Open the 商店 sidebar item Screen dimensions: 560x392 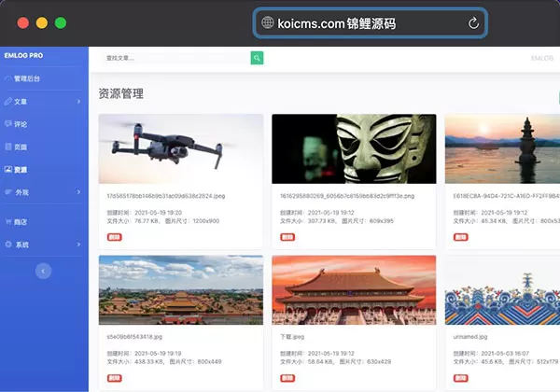[x=21, y=222]
